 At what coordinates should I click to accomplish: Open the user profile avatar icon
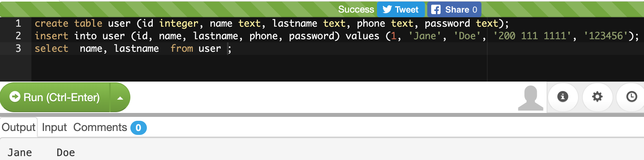point(531,98)
